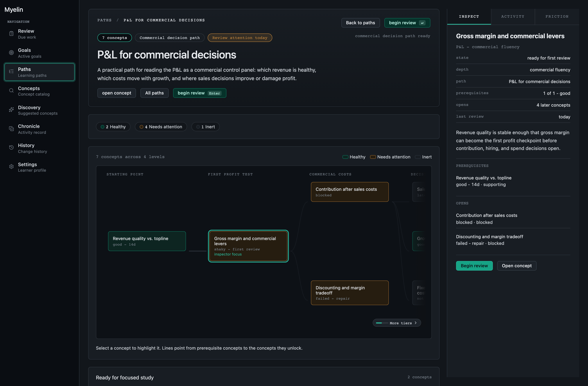This screenshot has height=386, width=588.
Task: Switch to the Inspect tab
Action: click(469, 17)
